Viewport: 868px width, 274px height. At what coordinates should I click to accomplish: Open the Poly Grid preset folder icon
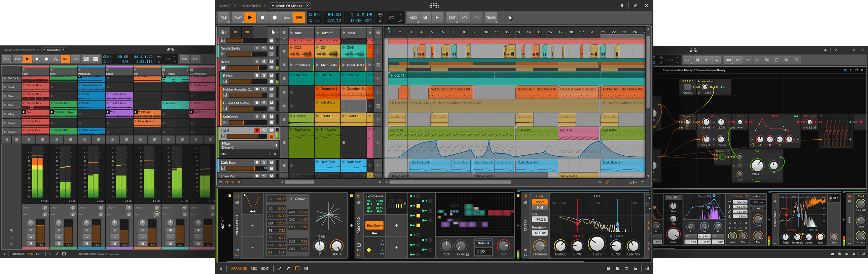(359, 203)
